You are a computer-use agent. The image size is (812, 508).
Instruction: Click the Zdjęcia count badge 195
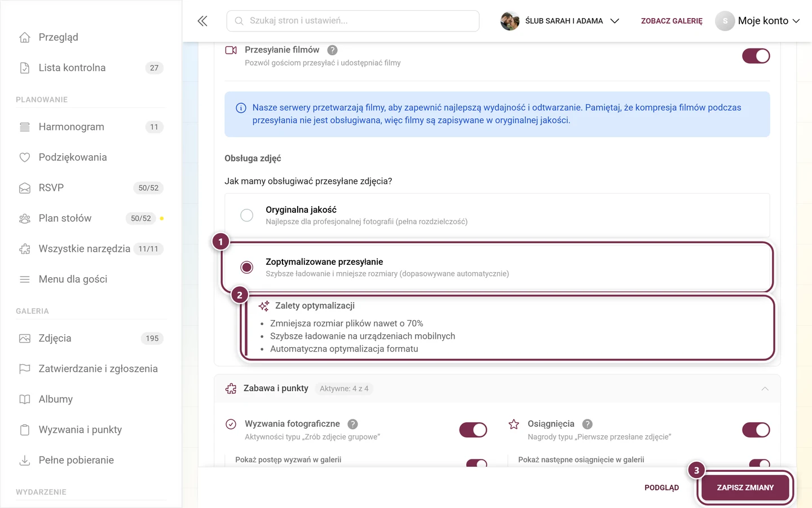point(152,339)
